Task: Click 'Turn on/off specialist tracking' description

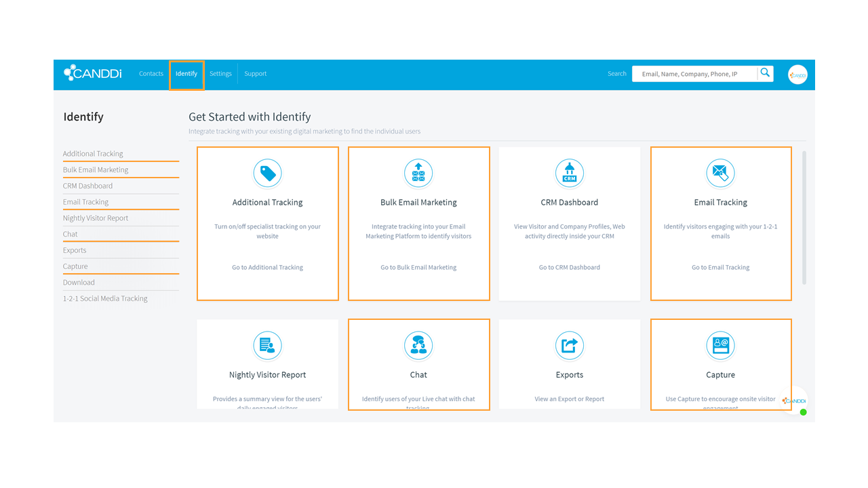Action: [x=268, y=232]
